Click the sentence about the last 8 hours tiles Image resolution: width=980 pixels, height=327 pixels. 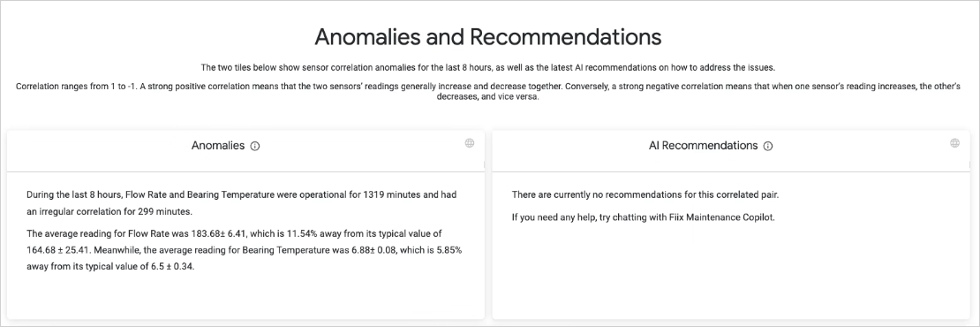click(487, 67)
